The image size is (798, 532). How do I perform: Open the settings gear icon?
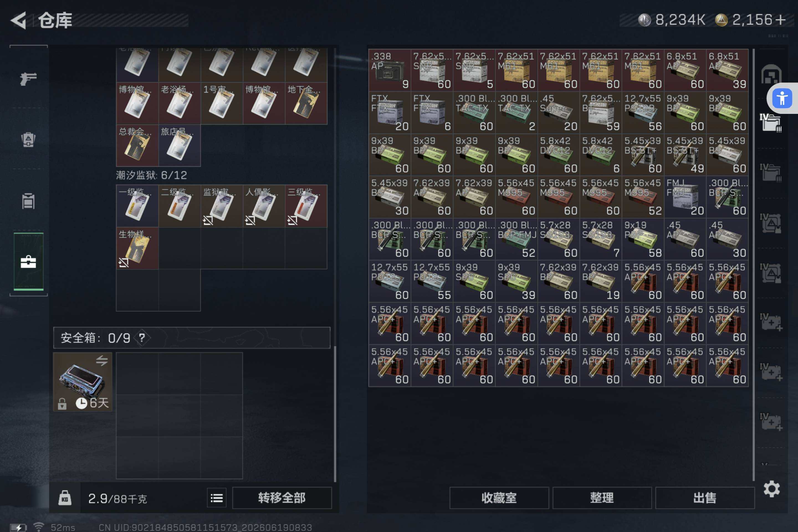pyautogui.click(x=771, y=488)
